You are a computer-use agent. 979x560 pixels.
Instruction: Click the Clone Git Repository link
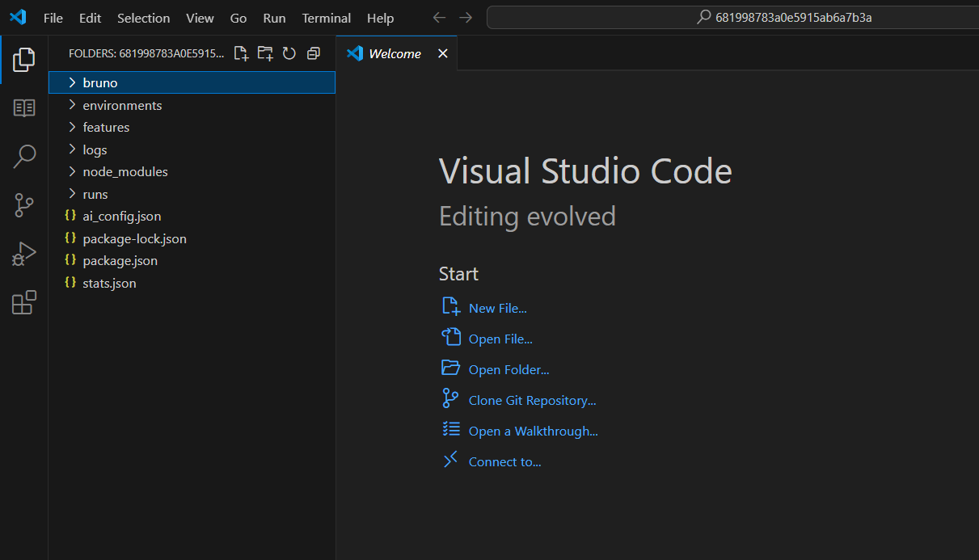(x=532, y=400)
